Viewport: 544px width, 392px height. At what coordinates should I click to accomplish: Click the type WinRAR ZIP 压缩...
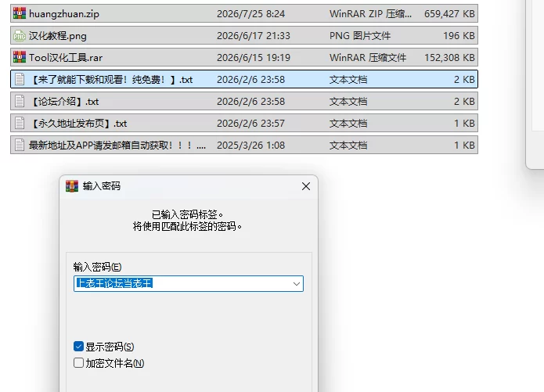370,14
